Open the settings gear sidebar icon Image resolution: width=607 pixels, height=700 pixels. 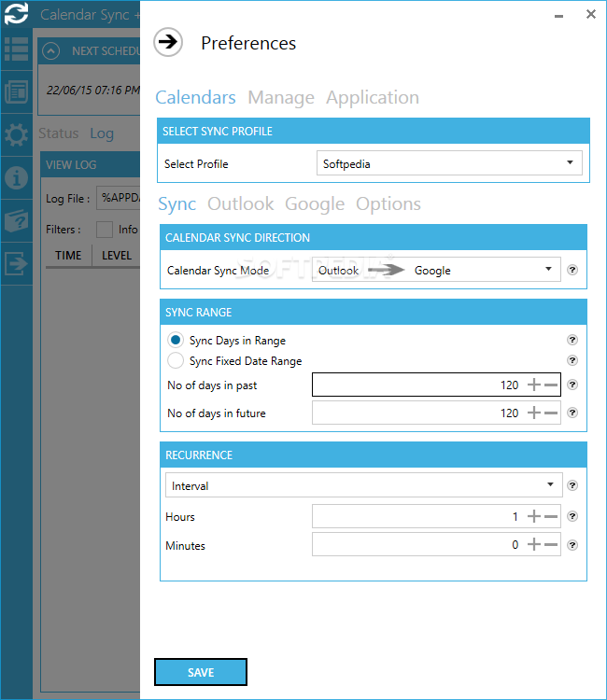(x=17, y=134)
